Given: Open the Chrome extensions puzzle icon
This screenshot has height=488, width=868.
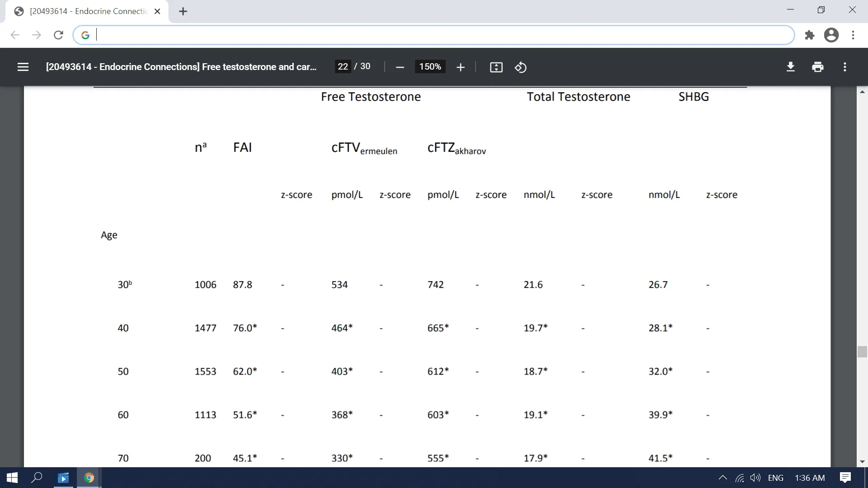Looking at the screenshot, I should 809,35.
